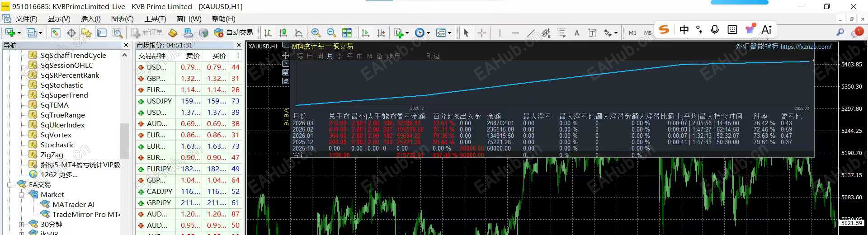Open the 1262 更多 item
This screenshot has height=235, width=868.
pos(59,174)
